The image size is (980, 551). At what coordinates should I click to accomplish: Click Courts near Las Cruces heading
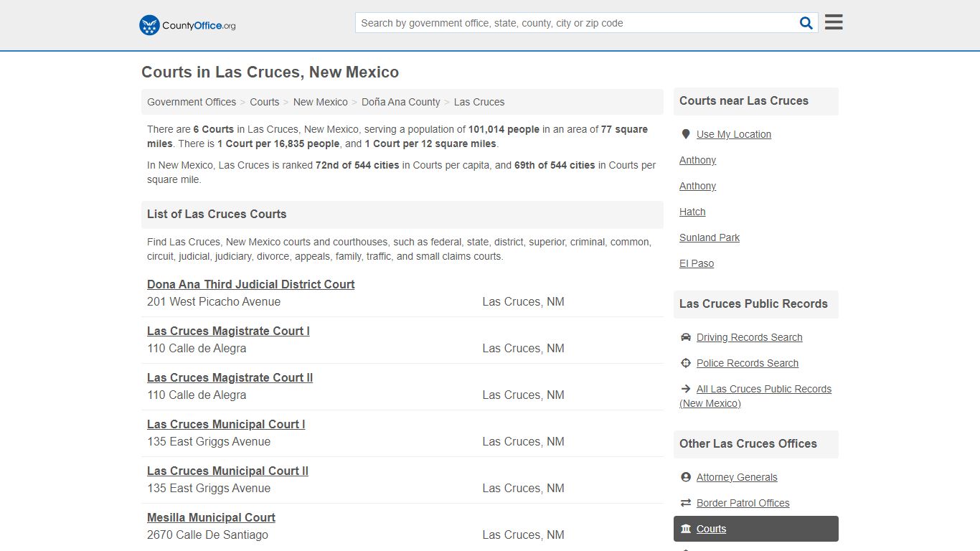click(744, 101)
